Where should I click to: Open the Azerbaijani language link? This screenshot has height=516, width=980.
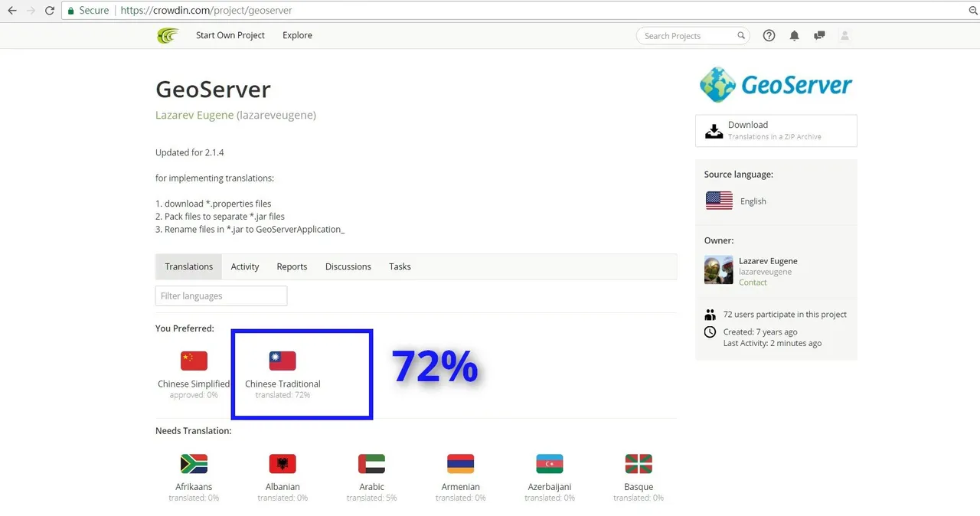pyautogui.click(x=550, y=487)
